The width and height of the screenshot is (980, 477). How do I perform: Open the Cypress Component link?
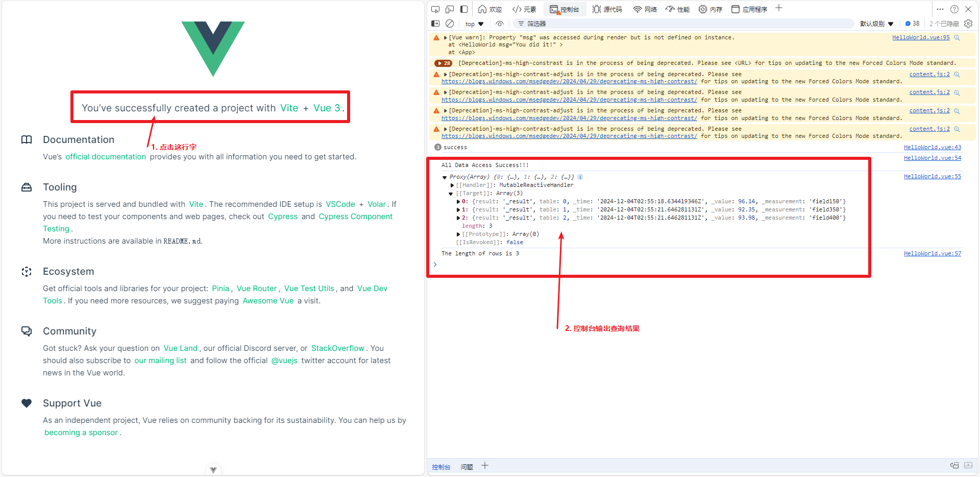coord(356,217)
